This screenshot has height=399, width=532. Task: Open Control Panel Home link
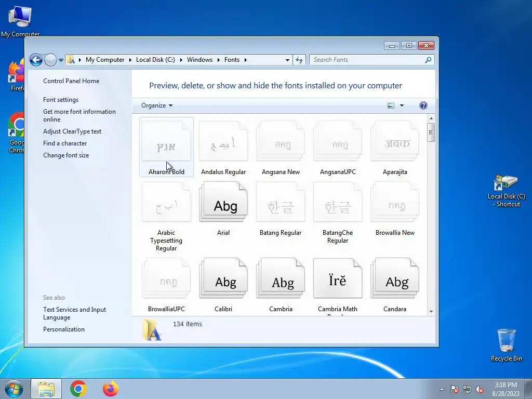tap(71, 81)
